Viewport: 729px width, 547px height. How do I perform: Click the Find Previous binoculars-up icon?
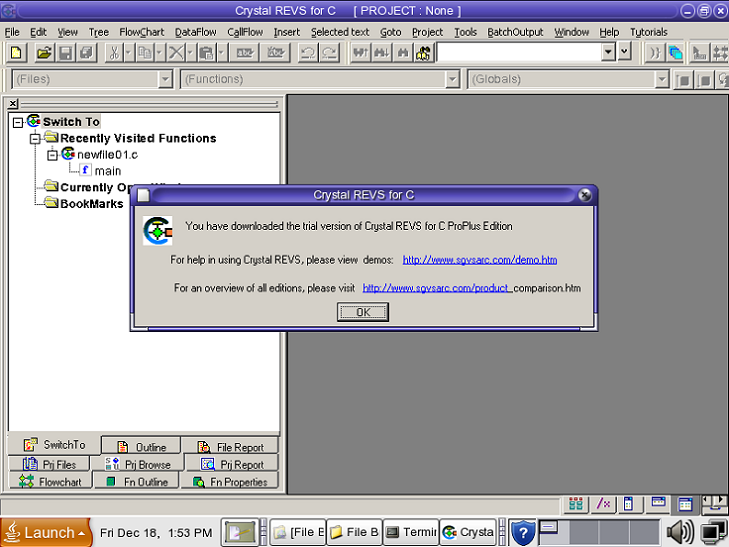tap(360, 53)
